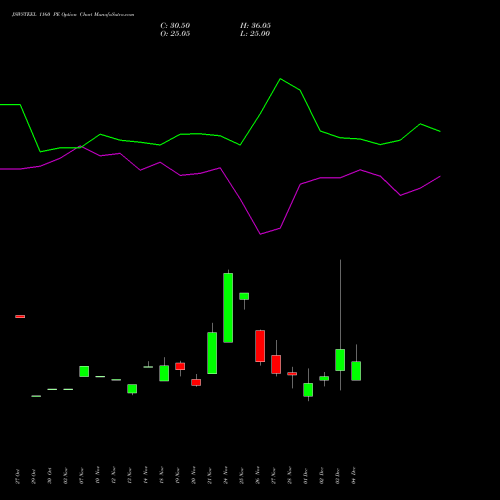The width and height of the screenshot is (500, 500).
Task: Click the 01 Dec date label
Action: (306, 476)
